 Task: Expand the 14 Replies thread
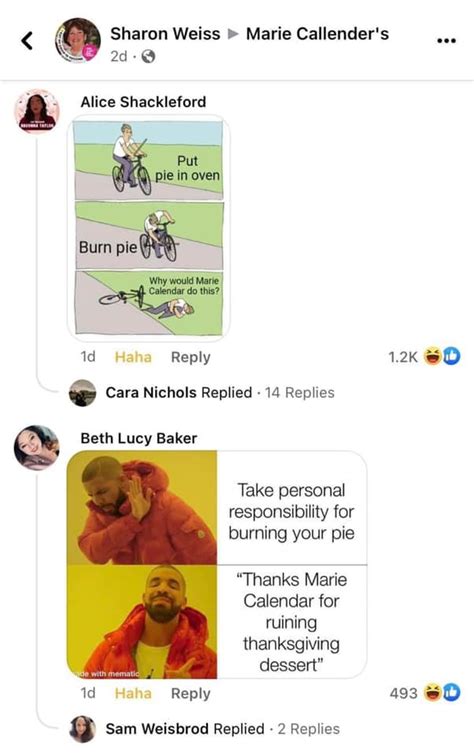[300, 393]
